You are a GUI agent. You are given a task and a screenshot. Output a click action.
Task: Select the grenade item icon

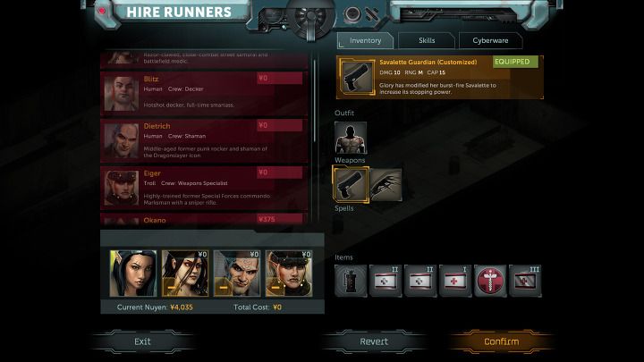(351, 281)
